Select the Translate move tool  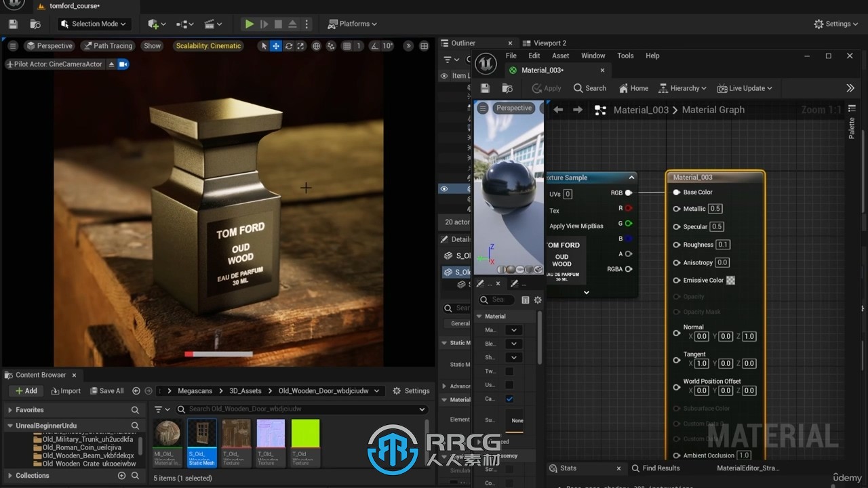tap(276, 46)
